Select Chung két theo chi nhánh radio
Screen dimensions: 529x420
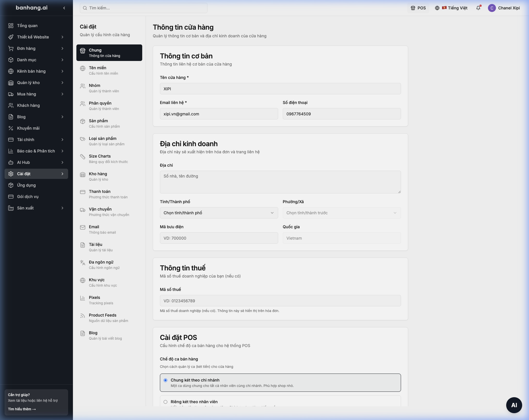pos(165,380)
